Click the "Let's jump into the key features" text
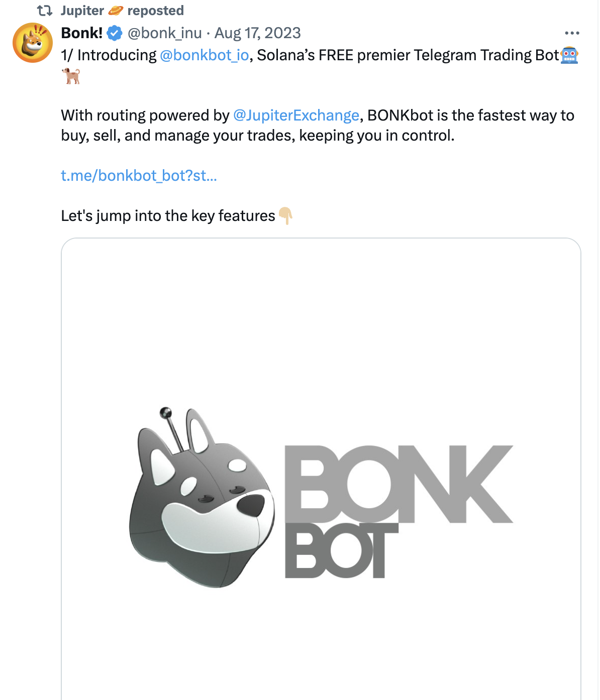 coord(168,216)
